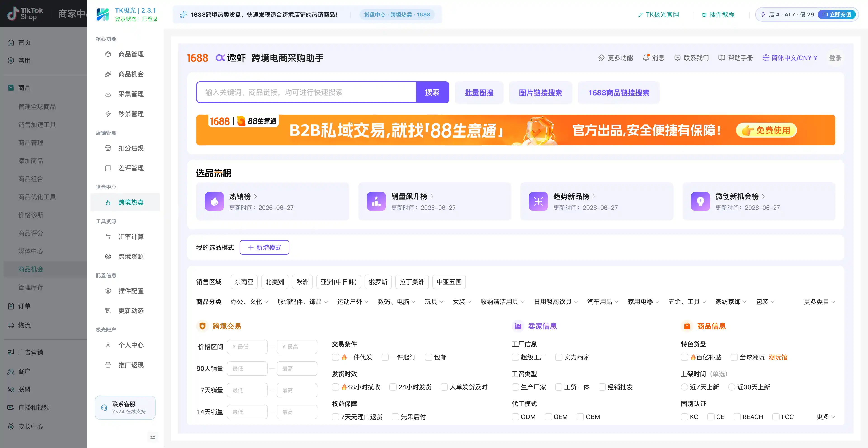Click the 登录 button at top right
The width and height of the screenshot is (868, 448).
coord(835,58)
